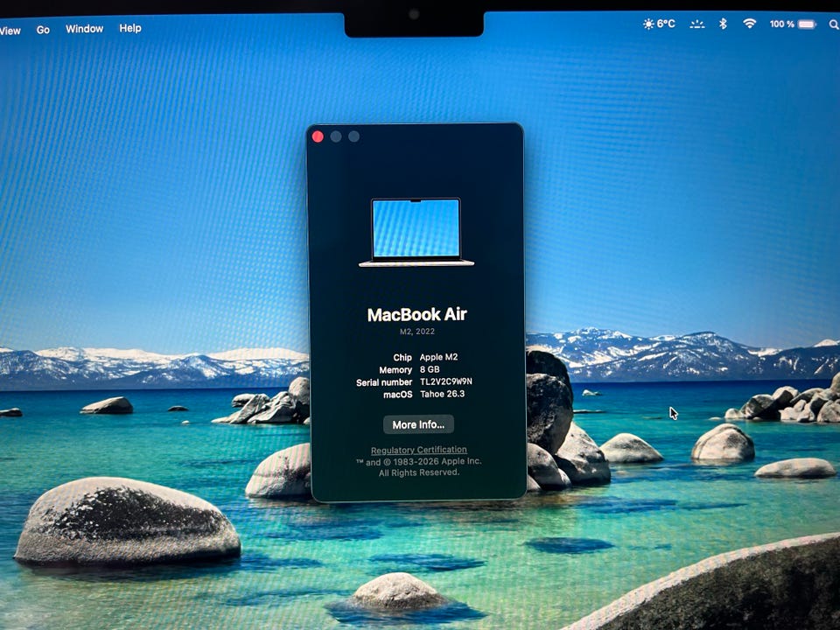Viewport: 840px width, 630px height.
Task: Click the Wi-Fi icon in menu bar
Action: 749,24
